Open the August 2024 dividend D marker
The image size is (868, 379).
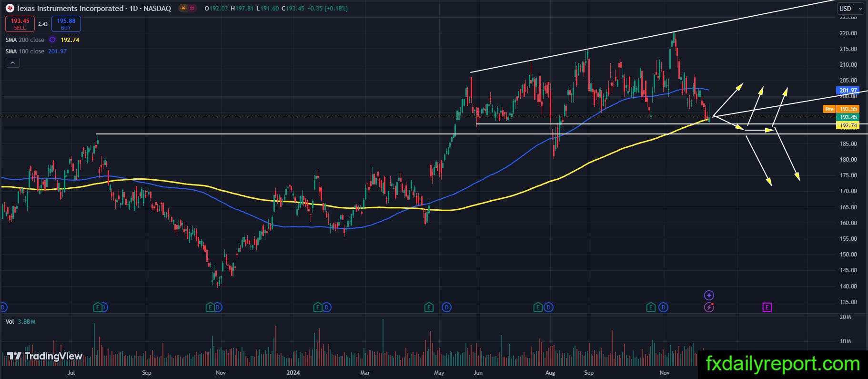tap(548, 307)
